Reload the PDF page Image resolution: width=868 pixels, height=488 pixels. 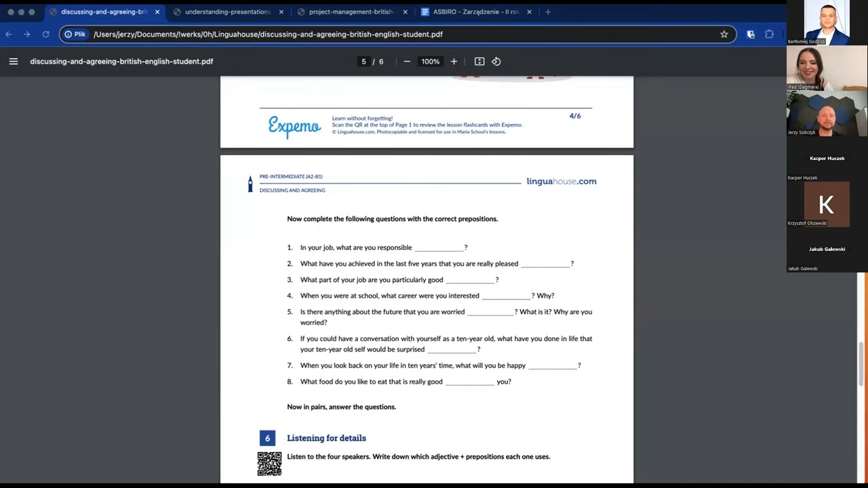45,34
